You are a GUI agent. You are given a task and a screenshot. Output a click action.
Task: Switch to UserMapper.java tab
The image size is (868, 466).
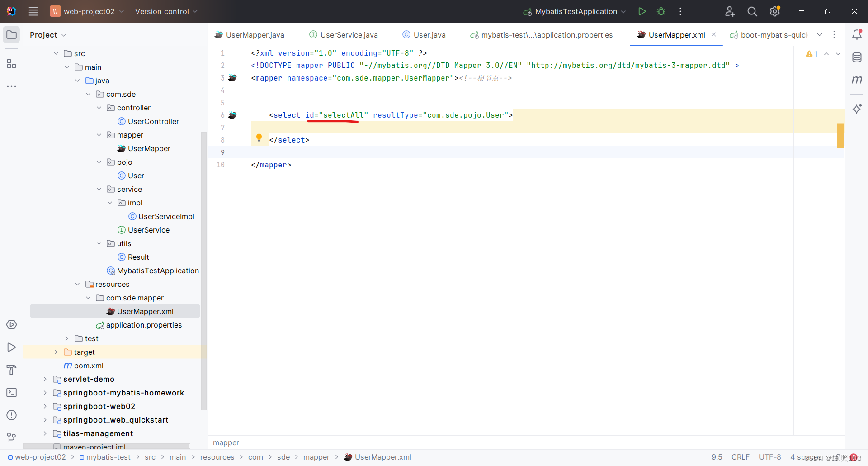250,35
